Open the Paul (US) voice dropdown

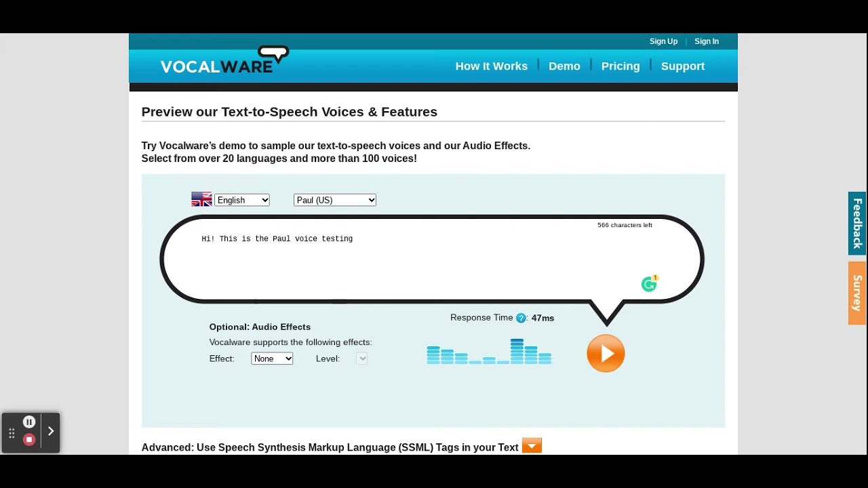(335, 200)
